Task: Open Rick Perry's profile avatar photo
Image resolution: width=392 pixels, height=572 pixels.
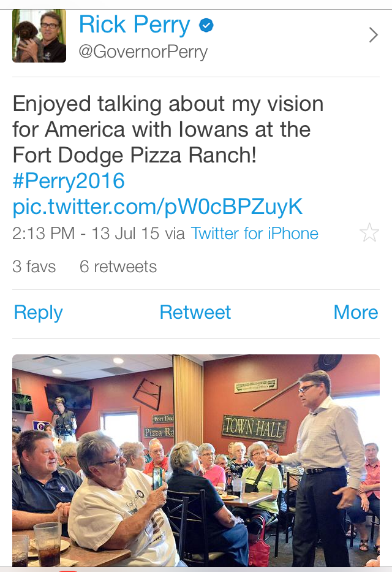Action: click(39, 36)
